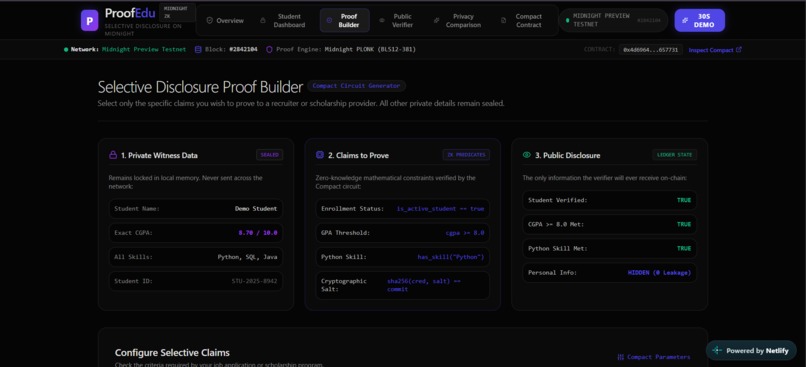Click the Enrollment Status predicate row

pos(402,209)
